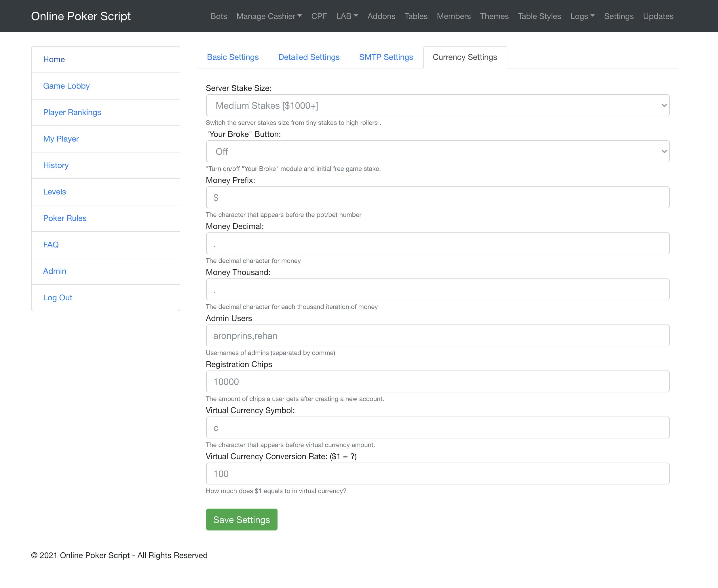Image resolution: width=718 pixels, height=588 pixels.
Task: Navigate to Tables in the navbar
Action: [416, 16]
